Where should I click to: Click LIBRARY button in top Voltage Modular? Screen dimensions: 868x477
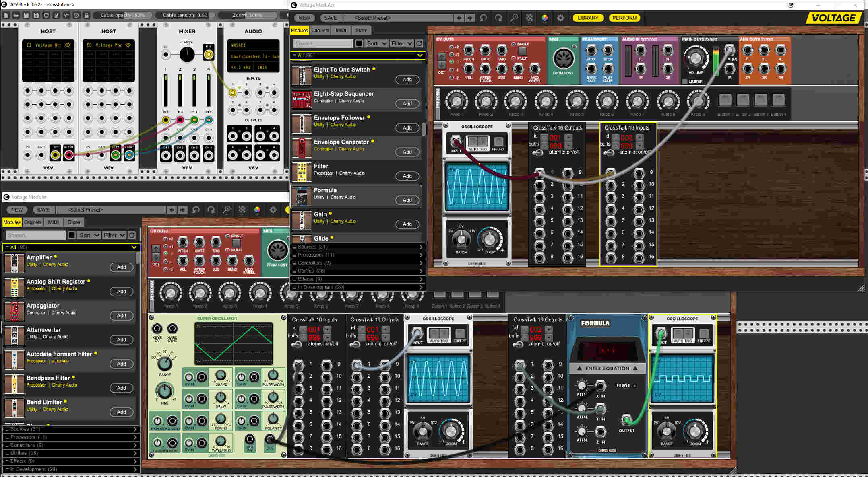588,18
